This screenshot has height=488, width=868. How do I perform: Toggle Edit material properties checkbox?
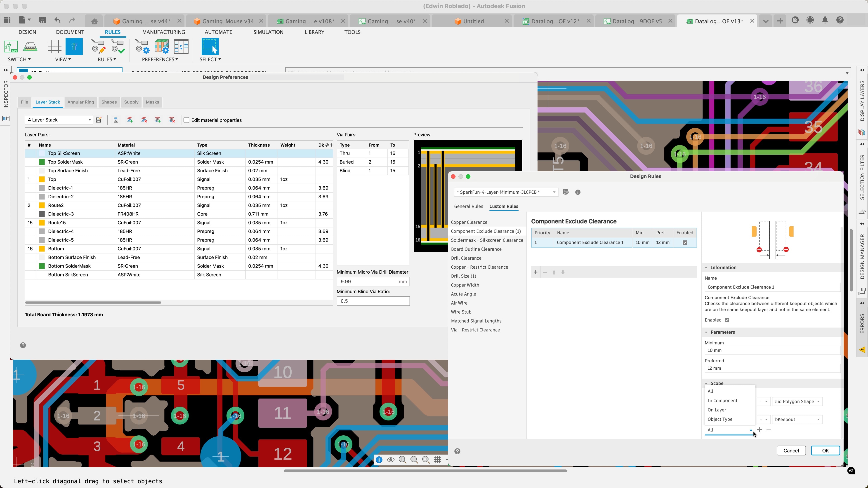[x=187, y=120]
